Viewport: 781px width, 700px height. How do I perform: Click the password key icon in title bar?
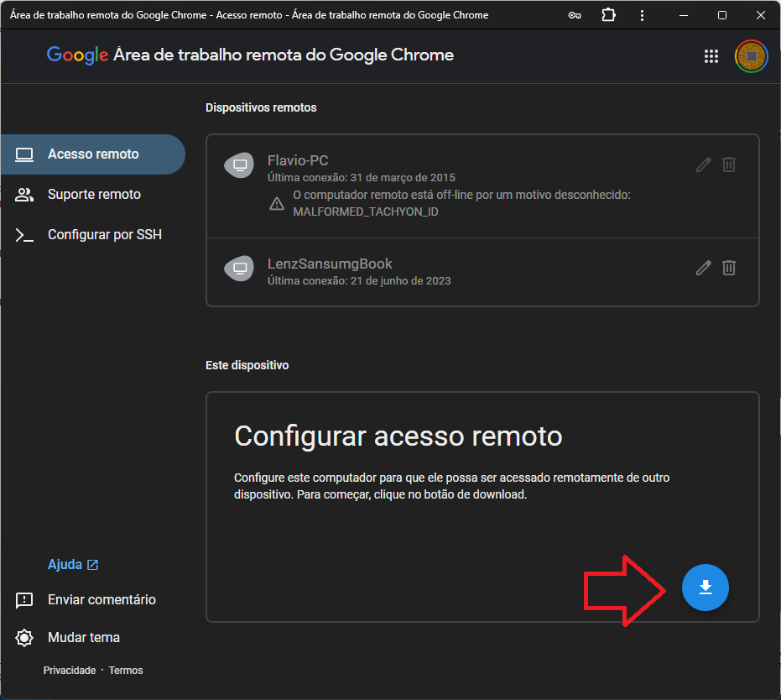coord(575,15)
